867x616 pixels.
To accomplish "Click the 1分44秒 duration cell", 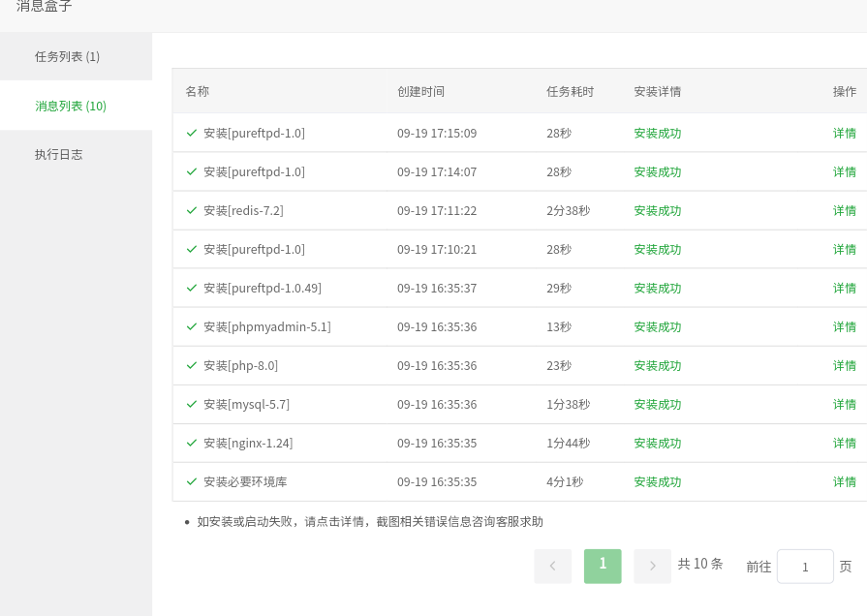I will pos(568,443).
